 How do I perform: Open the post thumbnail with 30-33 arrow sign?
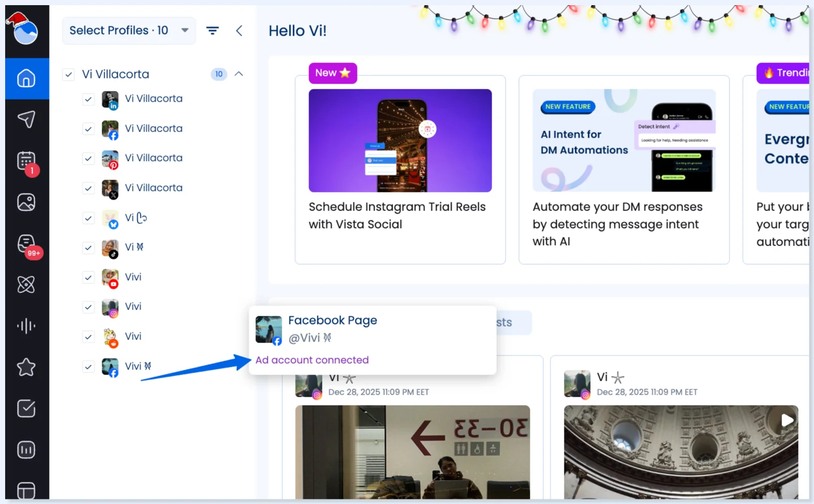[413, 452]
